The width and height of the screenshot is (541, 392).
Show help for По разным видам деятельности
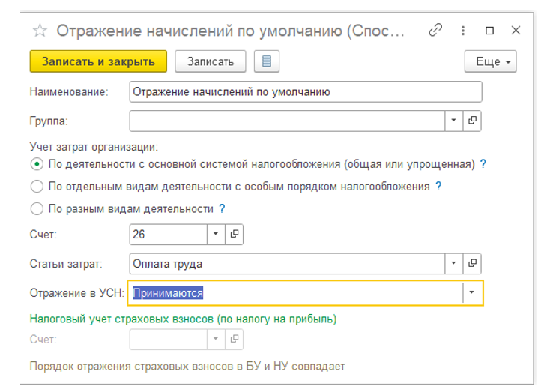coord(223,209)
